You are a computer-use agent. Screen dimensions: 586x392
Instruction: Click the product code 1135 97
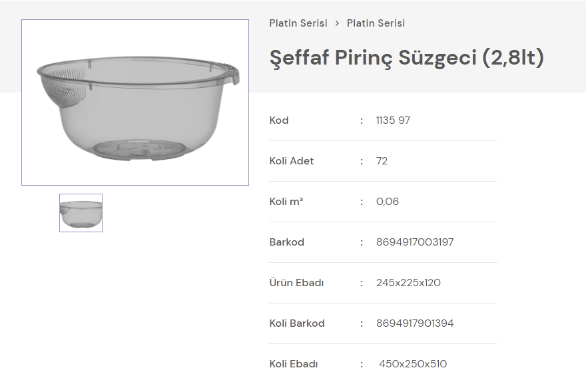click(x=393, y=120)
